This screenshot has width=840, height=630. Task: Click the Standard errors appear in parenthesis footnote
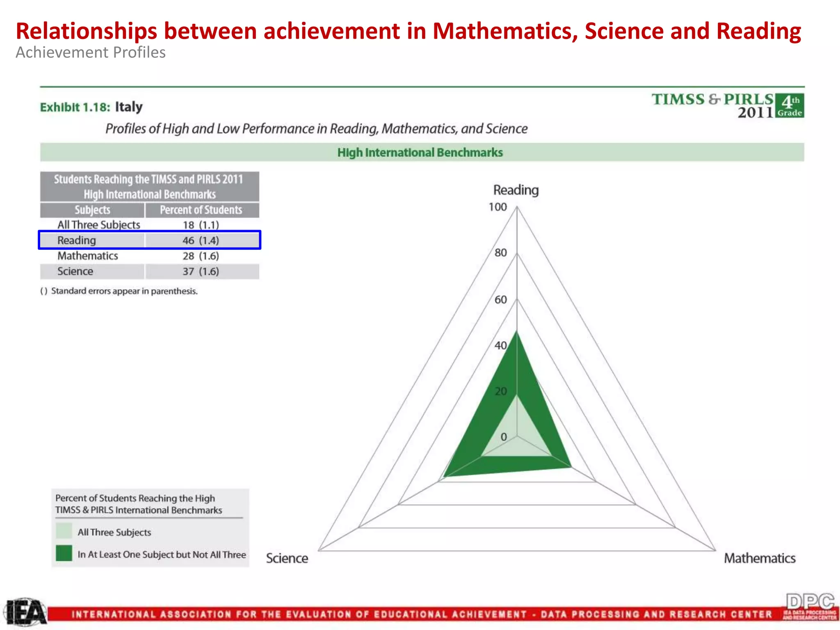[119, 291]
